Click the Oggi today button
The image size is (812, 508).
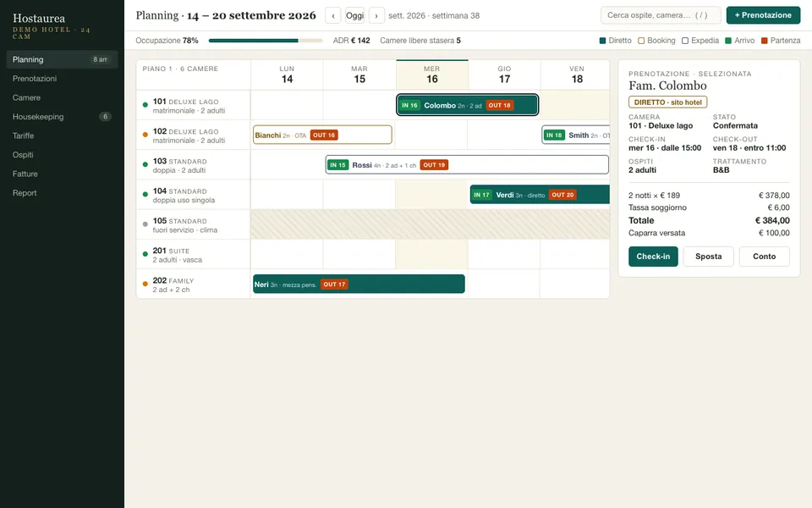pyautogui.click(x=354, y=15)
